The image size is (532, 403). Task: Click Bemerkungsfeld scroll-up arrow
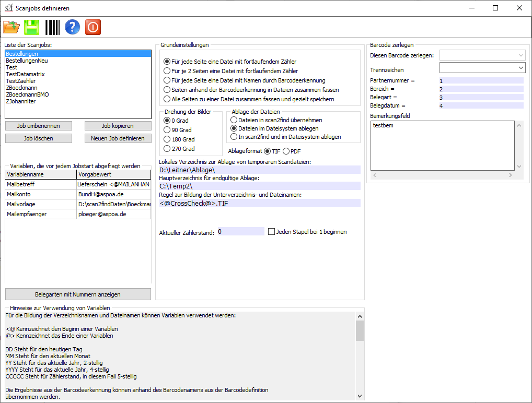(x=519, y=125)
